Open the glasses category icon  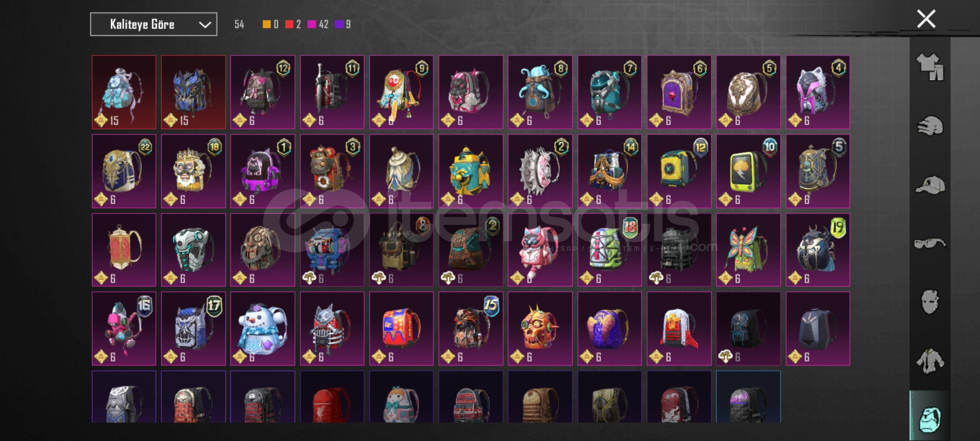pyautogui.click(x=930, y=244)
